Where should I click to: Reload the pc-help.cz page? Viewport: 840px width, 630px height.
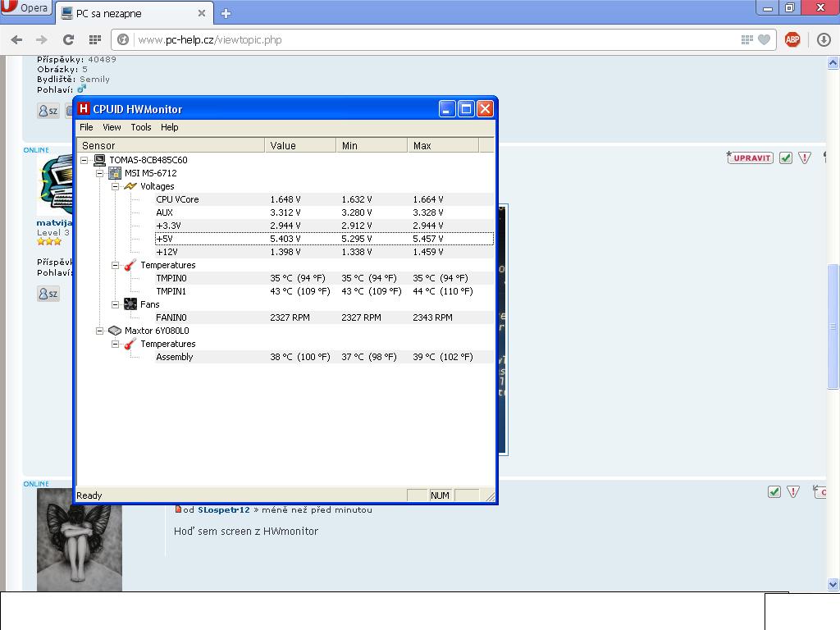click(x=68, y=39)
